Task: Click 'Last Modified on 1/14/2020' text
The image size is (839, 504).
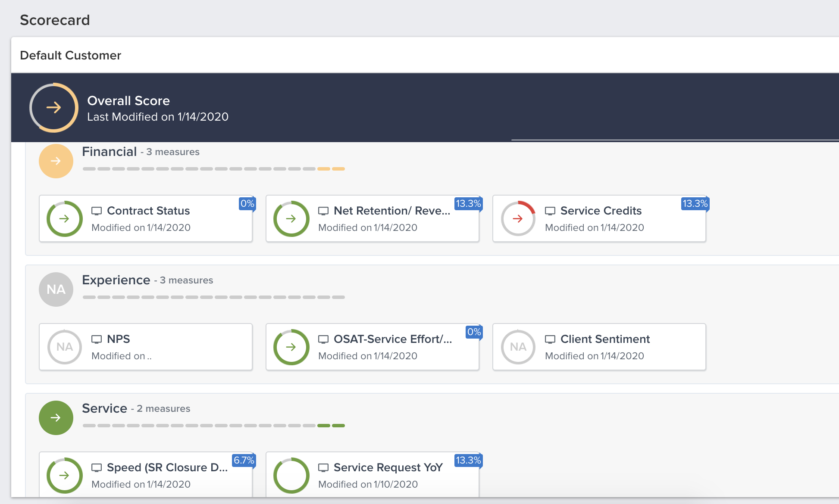Action: [x=158, y=117]
